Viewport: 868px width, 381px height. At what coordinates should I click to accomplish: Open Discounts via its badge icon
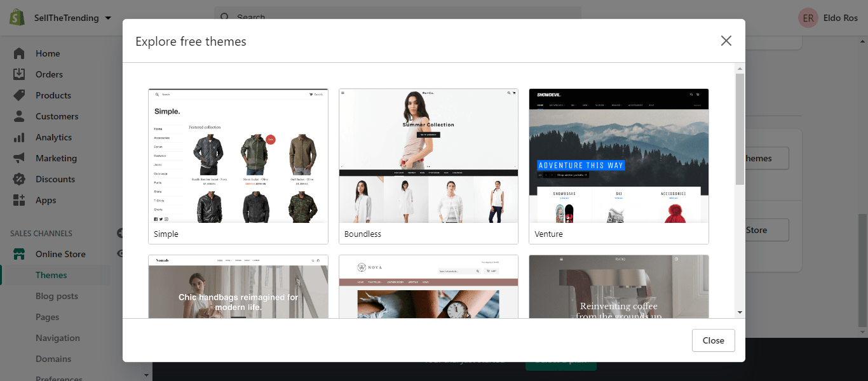pos(19,179)
